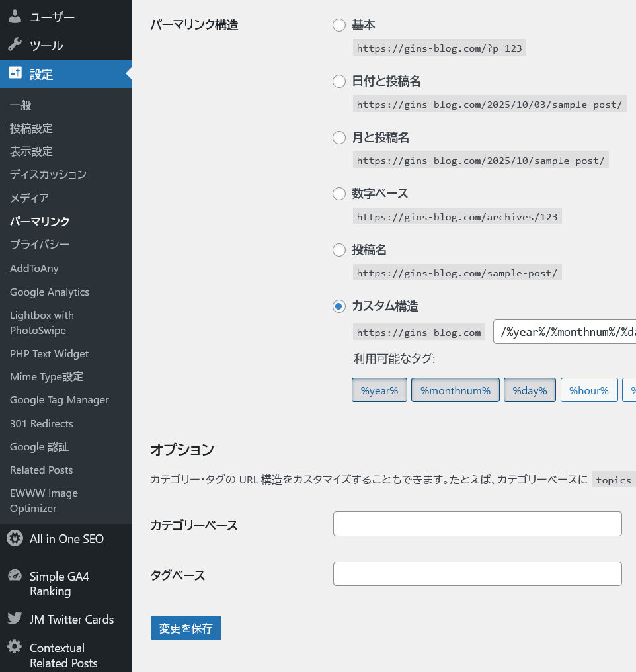This screenshot has width=636, height=672.
Task: Focus the タグベース text box
Action: click(477, 574)
